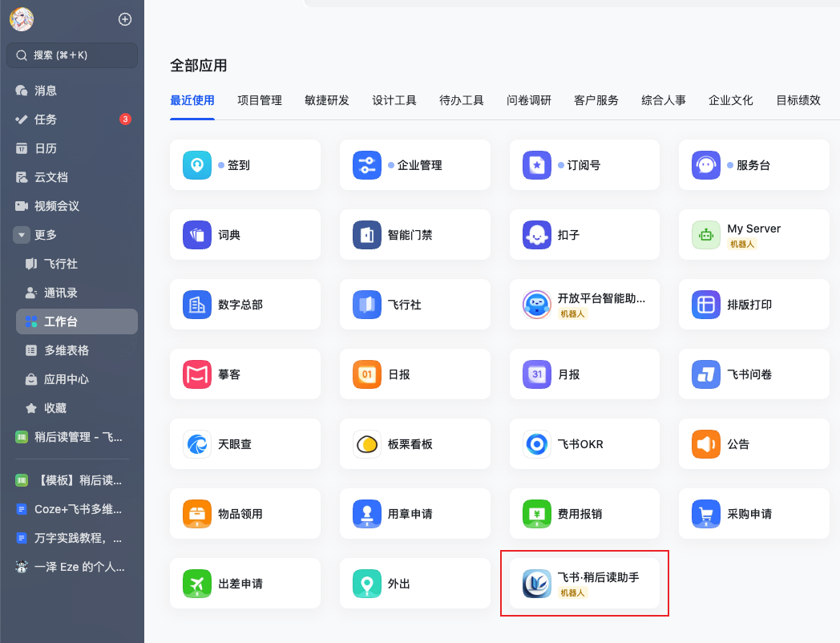This screenshot has height=643, width=840.
Task: Open the 服务台 app icon
Action: [705, 165]
